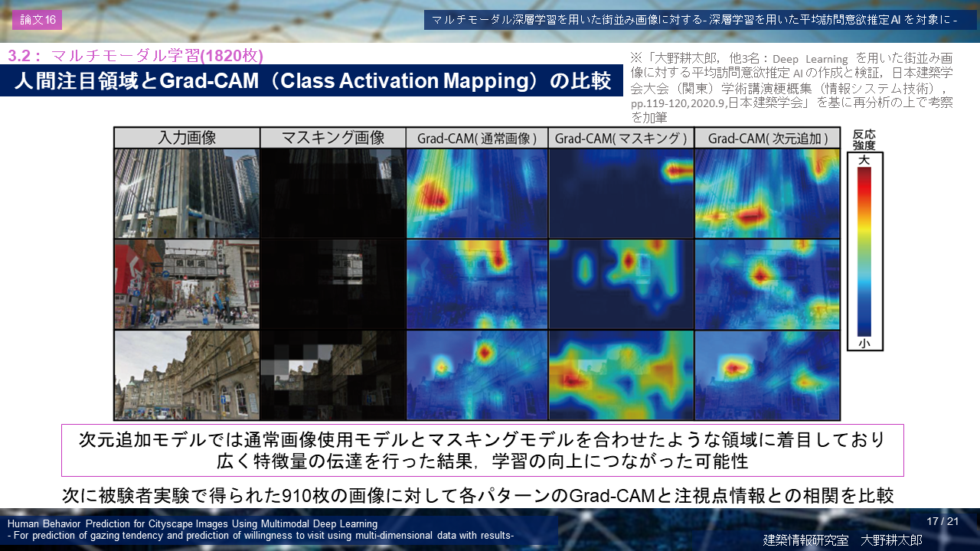Open the stone building input image in third row
The image size is (980, 551).
pyautogui.click(x=187, y=374)
